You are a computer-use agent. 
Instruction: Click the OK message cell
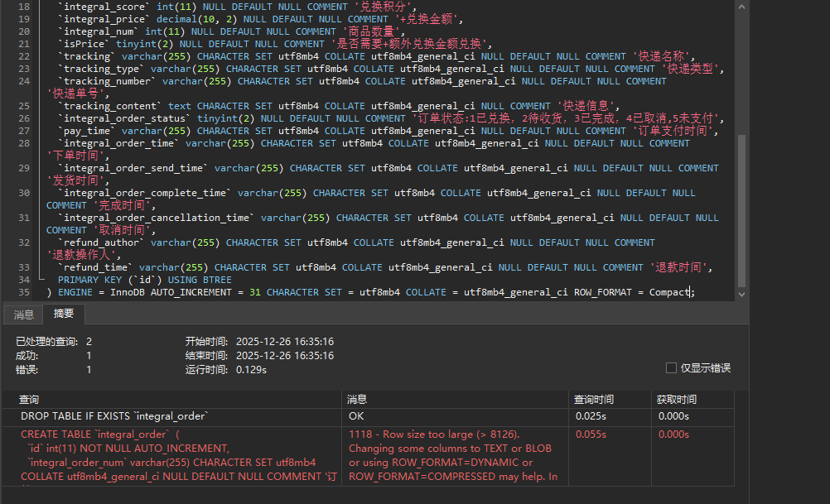357,416
